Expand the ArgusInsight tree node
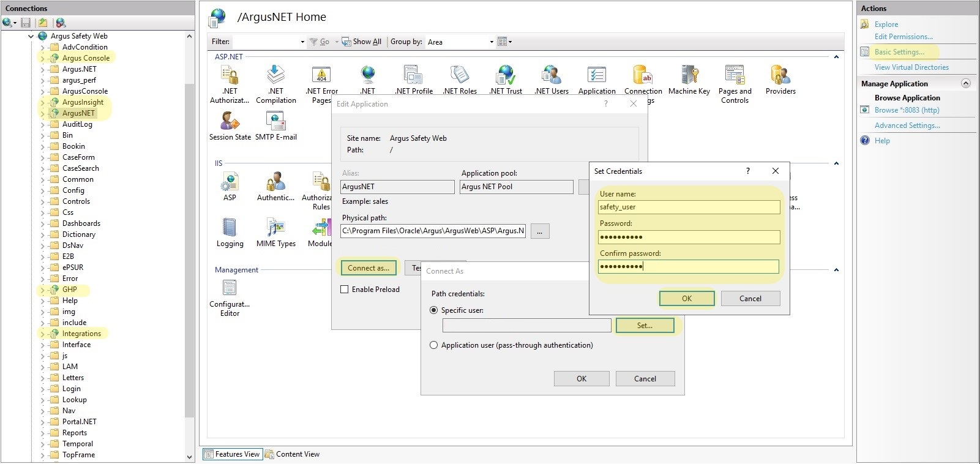Screen dimensions: 980x464 coord(42,102)
